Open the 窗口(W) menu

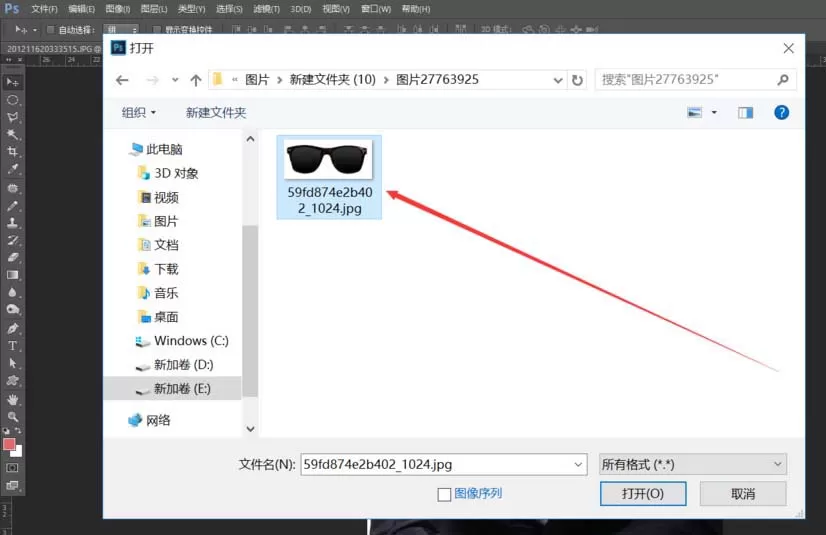pyautogui.click(x=376, y=9)
